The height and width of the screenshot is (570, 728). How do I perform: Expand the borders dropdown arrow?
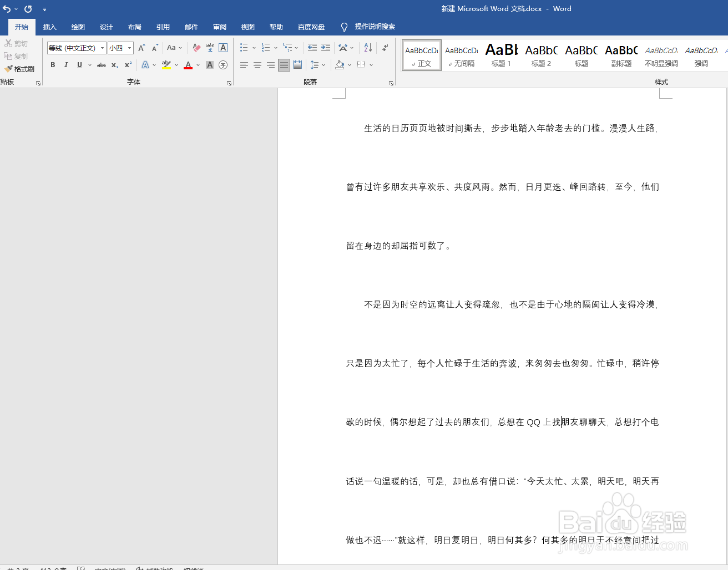371,65
